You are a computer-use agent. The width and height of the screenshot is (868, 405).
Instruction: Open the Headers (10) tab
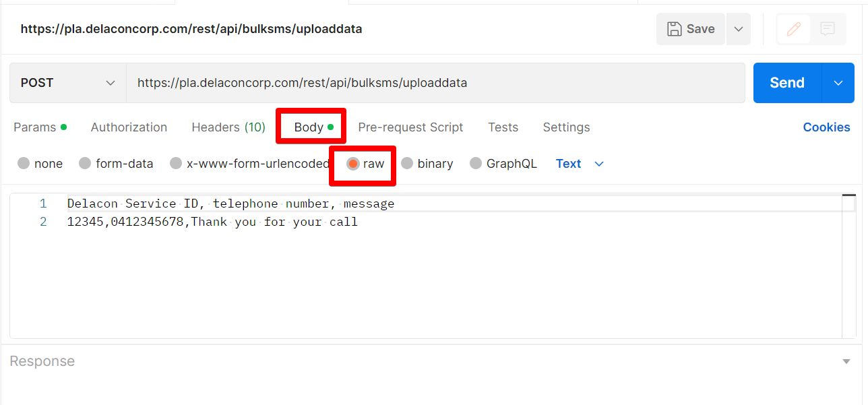point(228,127)
